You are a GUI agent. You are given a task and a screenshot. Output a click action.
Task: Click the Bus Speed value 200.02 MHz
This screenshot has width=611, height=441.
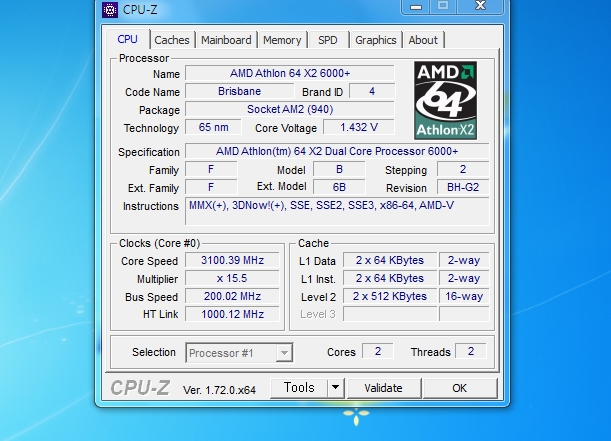(x=232, y=296)
